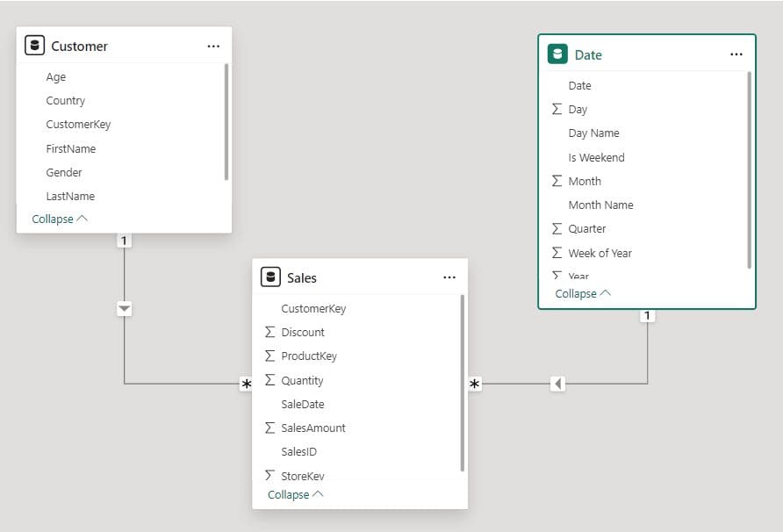The width and height of the screenshot is (783, 532).
Task: Open the Date table more options menu
Action: pos(736,54)
